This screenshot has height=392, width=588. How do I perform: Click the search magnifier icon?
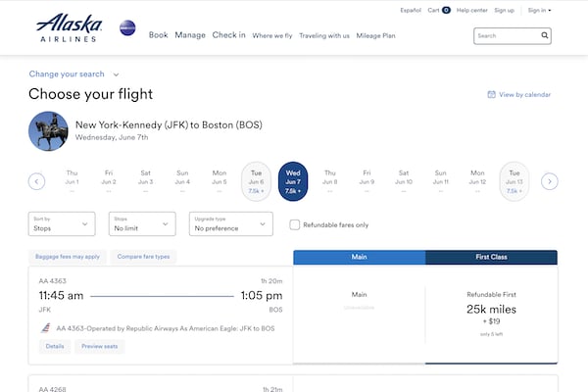click(545, 35)
